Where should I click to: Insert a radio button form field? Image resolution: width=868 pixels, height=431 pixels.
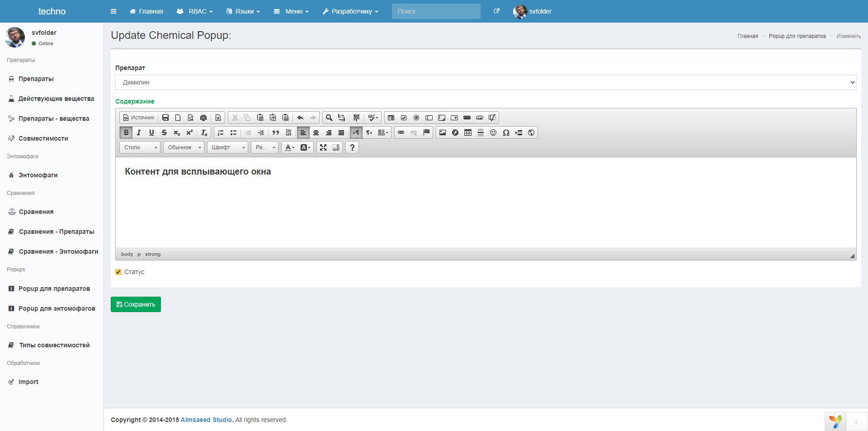(416, 118)
